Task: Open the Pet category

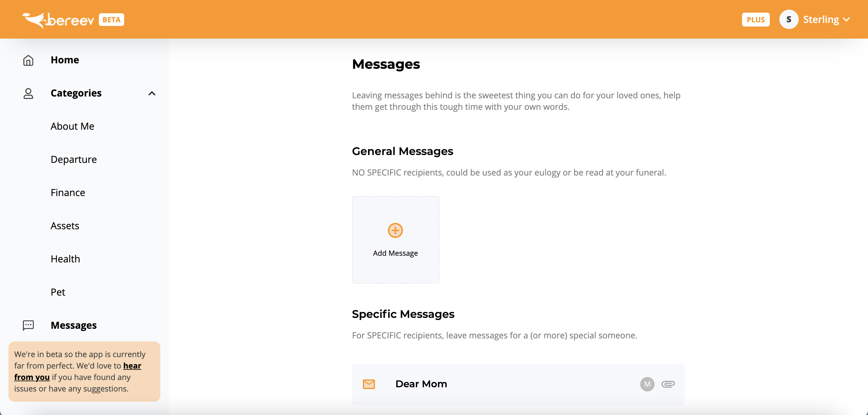Action: pyautogui.click(x=58, y=292)
